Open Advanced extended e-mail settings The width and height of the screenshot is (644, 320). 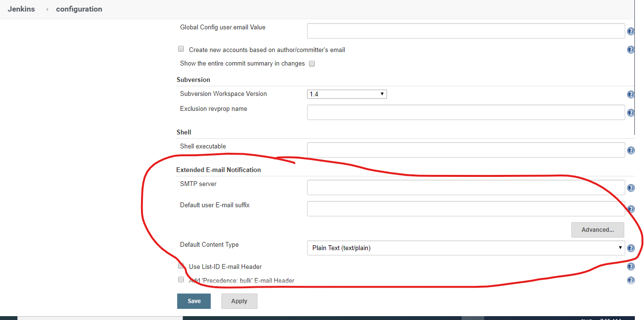coord(598,230)
